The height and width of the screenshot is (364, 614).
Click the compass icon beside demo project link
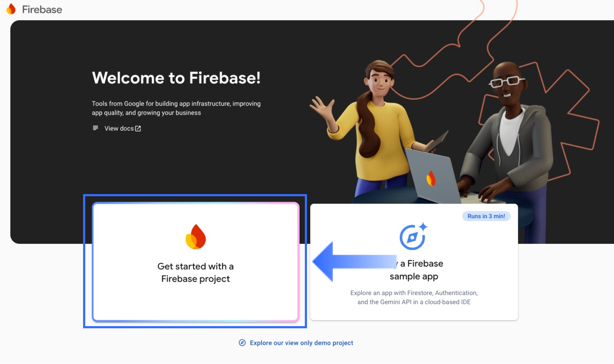[242, 343]
